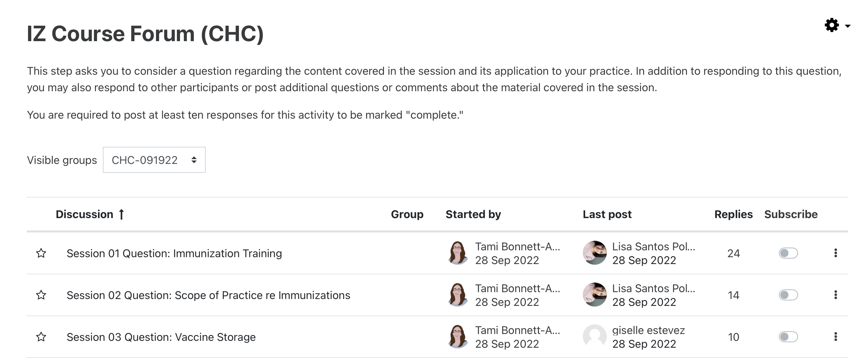Open actions menu for Session 01 discussion
868x358 pixels.
[835, 253]
